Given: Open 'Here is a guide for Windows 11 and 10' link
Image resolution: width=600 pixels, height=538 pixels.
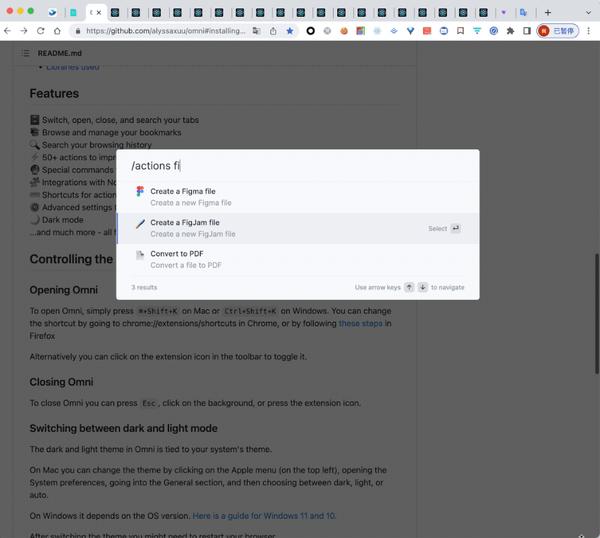Looking at the screenshot, I should pos(264,516).
